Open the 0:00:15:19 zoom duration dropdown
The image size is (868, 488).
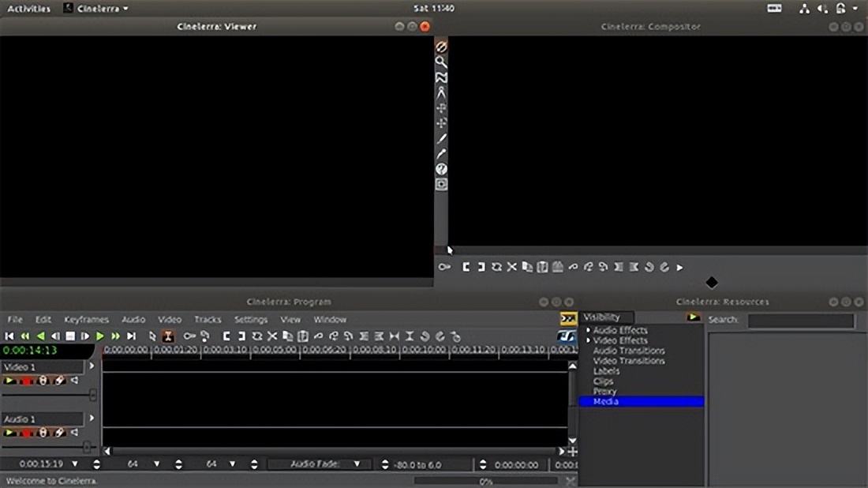(x=75, y=464)
